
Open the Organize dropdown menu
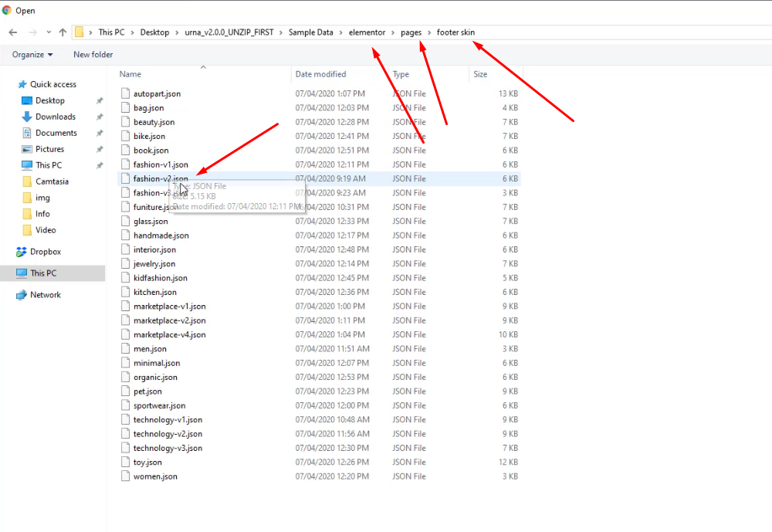coord(32,55)
